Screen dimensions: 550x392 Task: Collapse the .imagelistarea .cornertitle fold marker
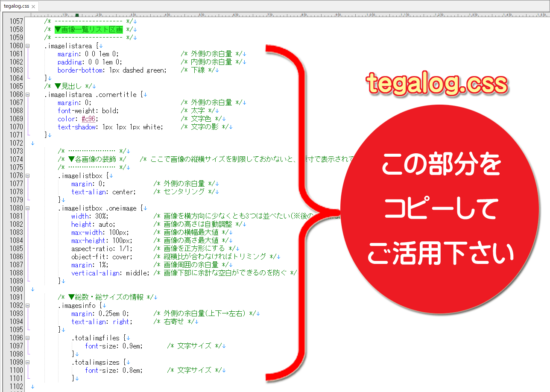pos(28,94)
